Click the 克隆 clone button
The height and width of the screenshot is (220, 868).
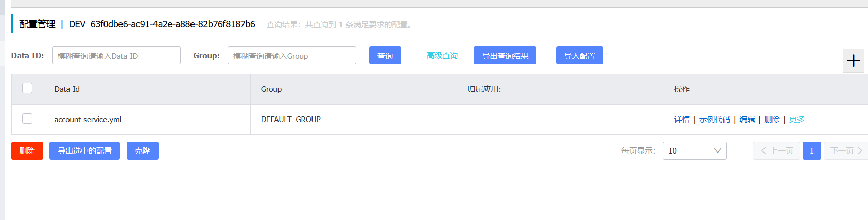[x=143, y=150]
